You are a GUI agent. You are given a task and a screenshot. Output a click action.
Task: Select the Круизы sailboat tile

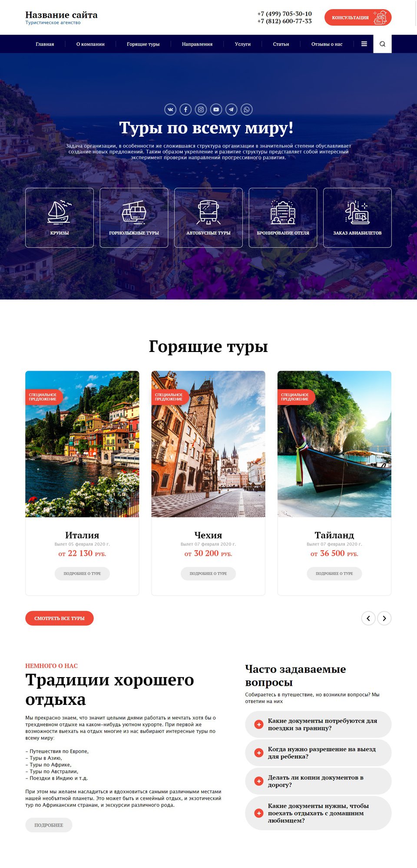pos(60,217)
